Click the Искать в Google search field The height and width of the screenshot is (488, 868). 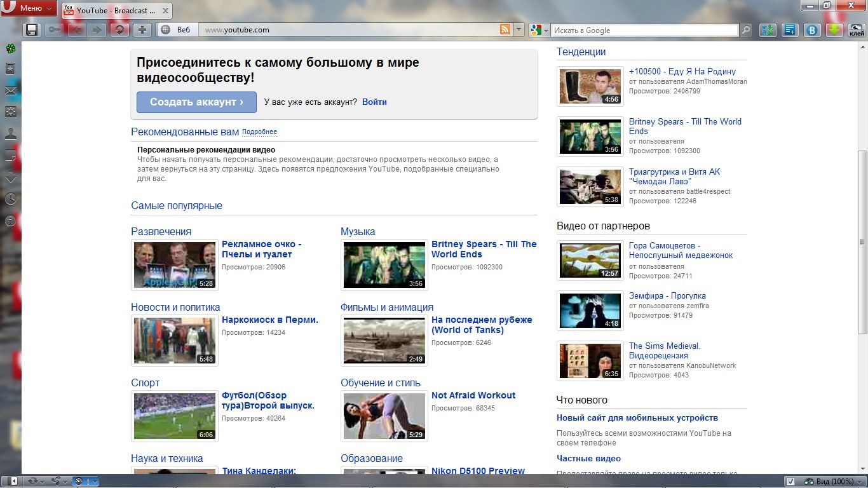(644, 30)
